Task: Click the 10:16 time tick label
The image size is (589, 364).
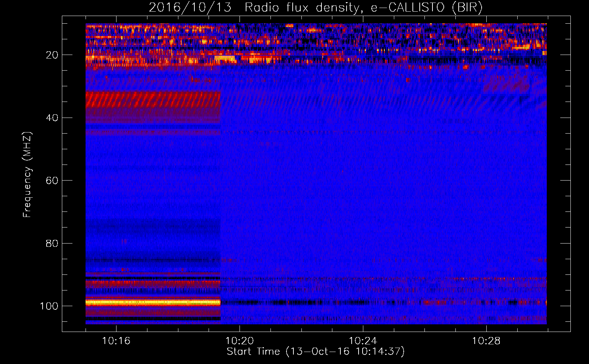Action: point(116,341)
